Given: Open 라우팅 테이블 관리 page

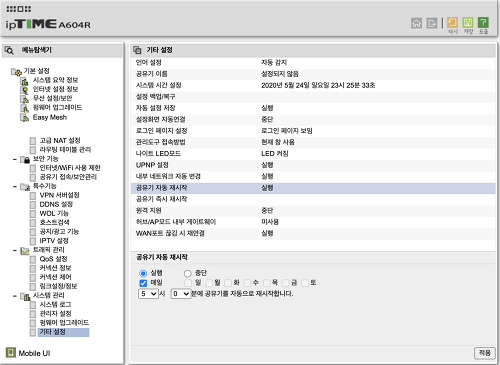Looking at the screenshot, I should (65, 150).
